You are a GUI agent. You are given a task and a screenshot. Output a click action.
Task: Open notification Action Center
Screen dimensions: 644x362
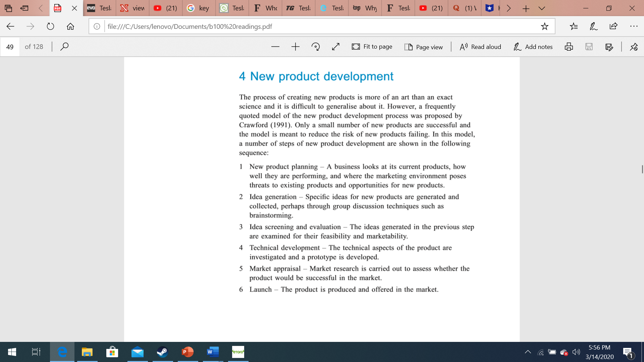[x=628, y=352]
